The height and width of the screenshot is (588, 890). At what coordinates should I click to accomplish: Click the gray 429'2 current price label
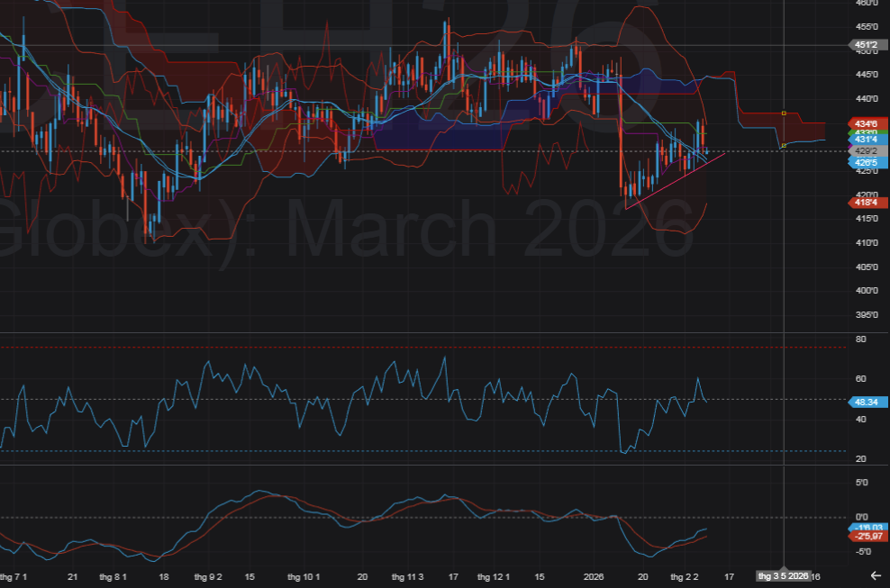868,151
